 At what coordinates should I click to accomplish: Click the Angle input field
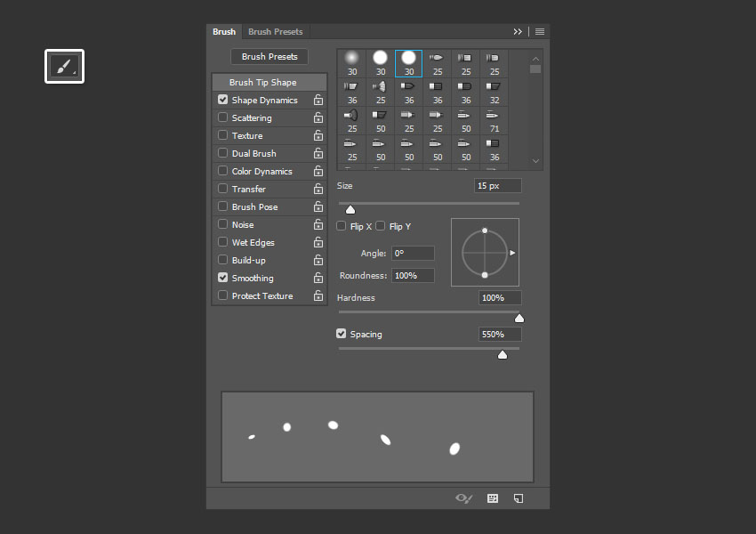point(413,254)
